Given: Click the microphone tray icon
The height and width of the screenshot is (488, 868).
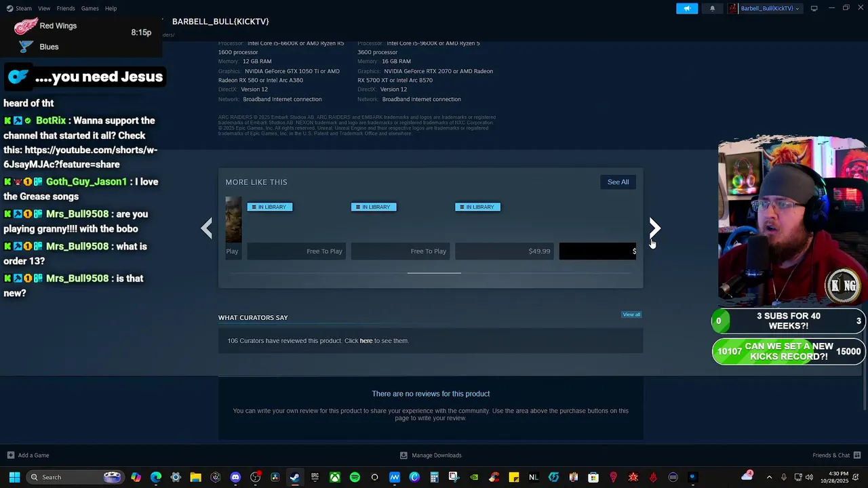Looking at the screenshot, I should (784, 477).
